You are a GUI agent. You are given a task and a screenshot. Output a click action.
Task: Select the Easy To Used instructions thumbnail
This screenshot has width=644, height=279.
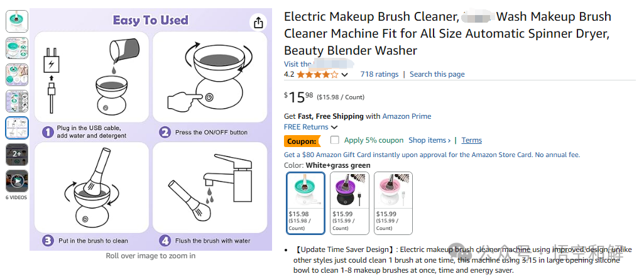(17, 128)
